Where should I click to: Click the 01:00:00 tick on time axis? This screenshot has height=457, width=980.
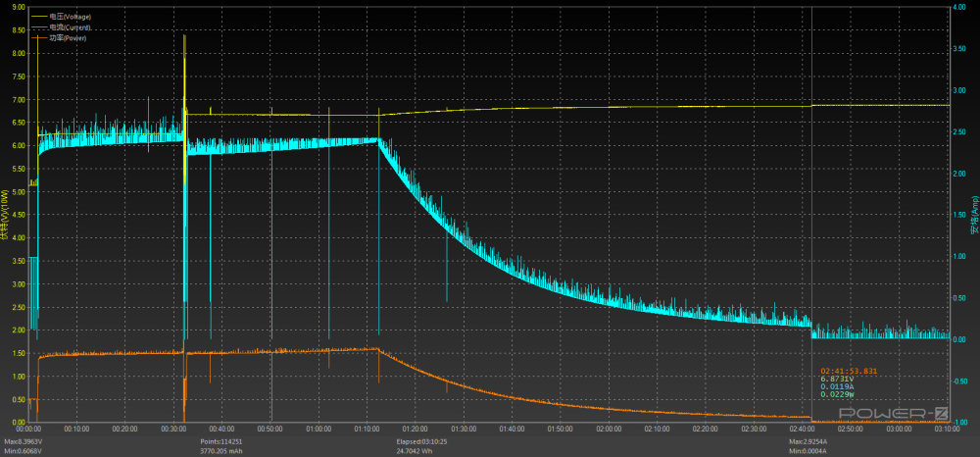(319, 429)
